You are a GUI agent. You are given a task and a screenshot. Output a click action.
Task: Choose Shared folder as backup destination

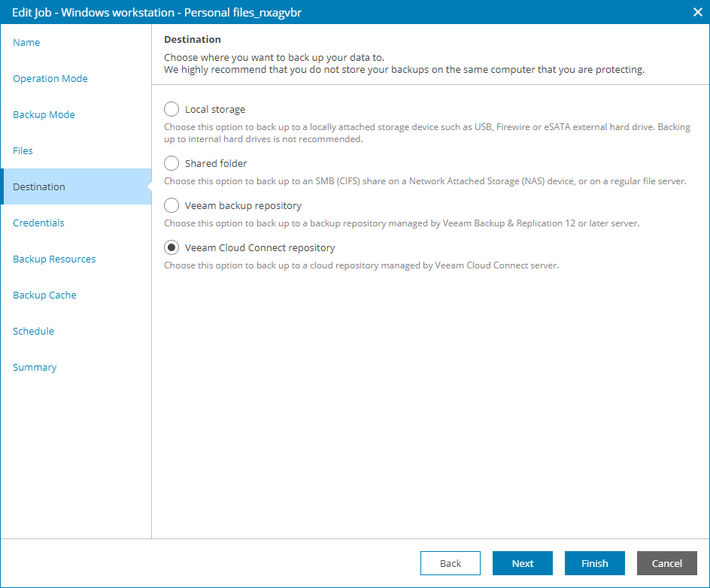click(x=171, y=163)
